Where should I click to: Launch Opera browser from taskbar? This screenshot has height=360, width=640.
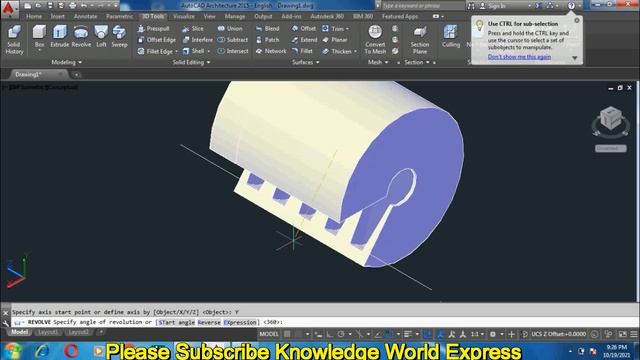(x=71, y=351)
